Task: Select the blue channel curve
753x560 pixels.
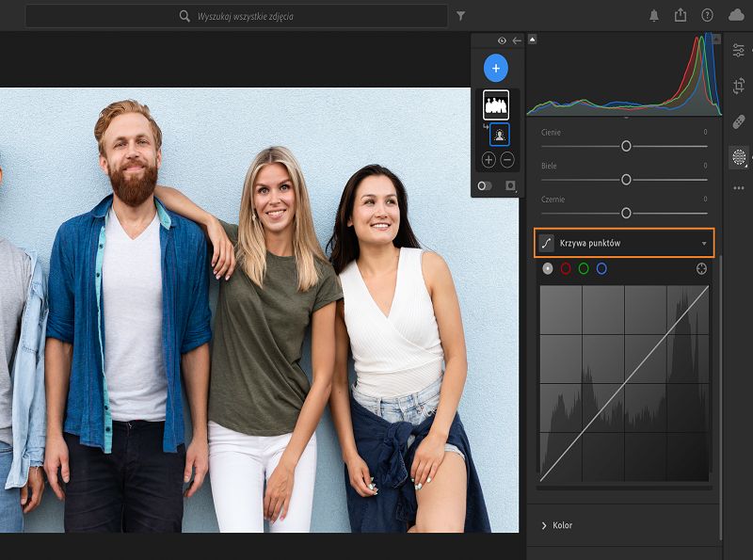Action: click(x=601, y=268)
